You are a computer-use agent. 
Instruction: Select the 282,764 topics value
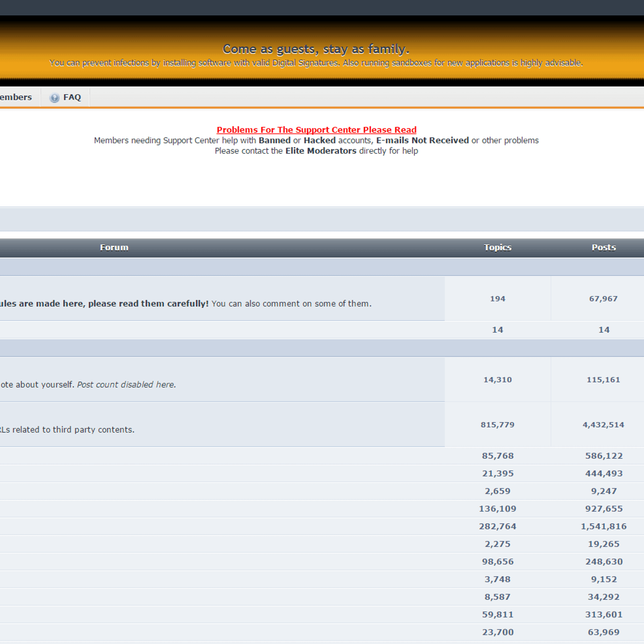point(497,526)
